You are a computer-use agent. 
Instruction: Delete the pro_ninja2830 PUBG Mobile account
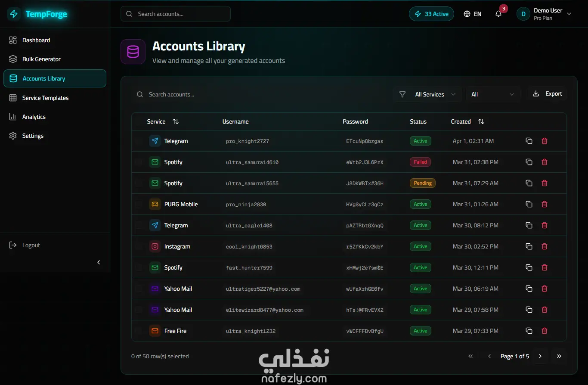545,204
